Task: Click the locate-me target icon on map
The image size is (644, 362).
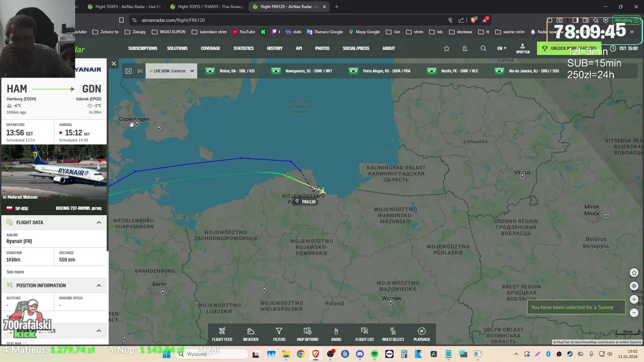Action: pyautogui.click(x=634, y=286)
